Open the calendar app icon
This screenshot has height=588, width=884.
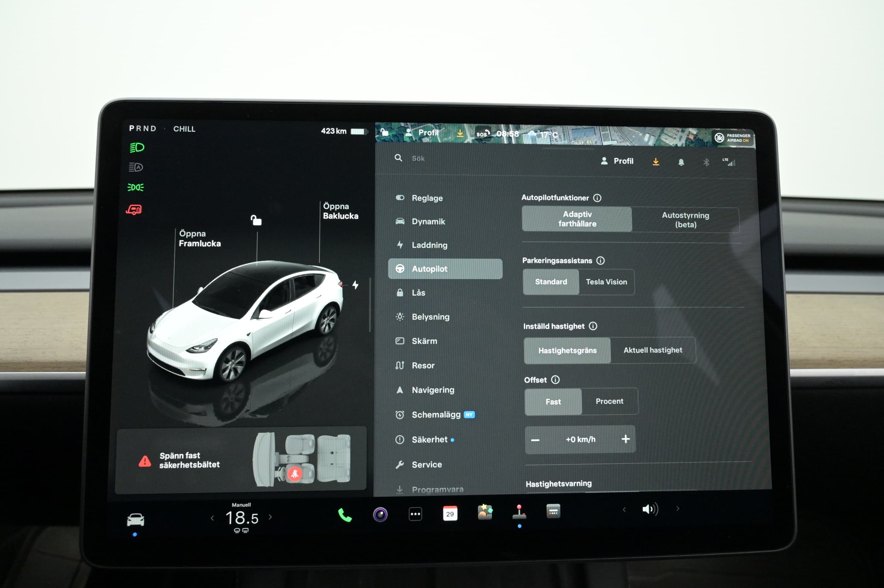[450, 513]
